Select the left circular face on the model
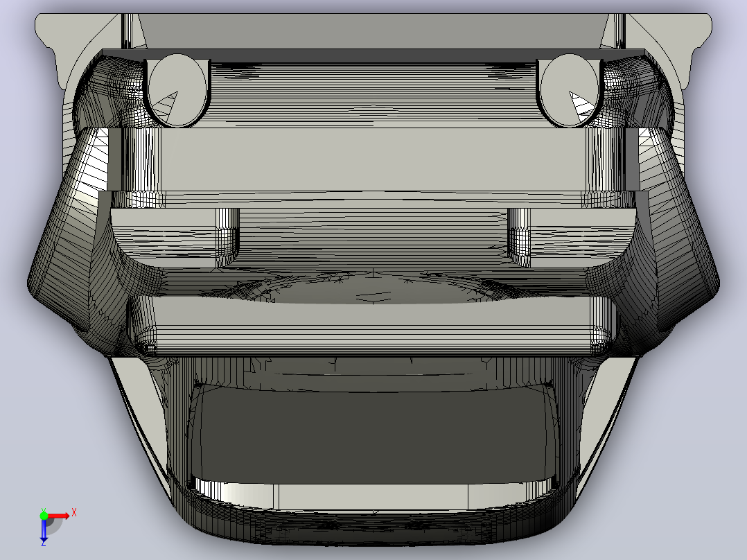 coord(177,89)
